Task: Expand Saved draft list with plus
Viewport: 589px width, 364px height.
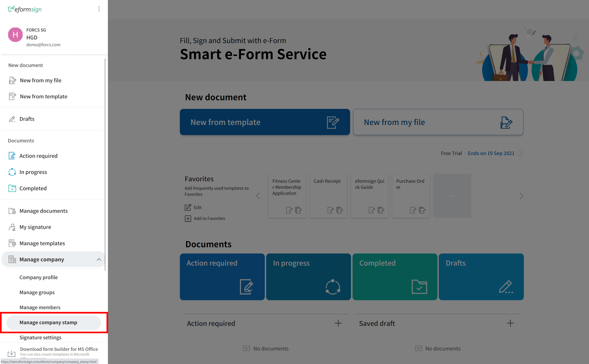Action: click(x=510, y=323)
